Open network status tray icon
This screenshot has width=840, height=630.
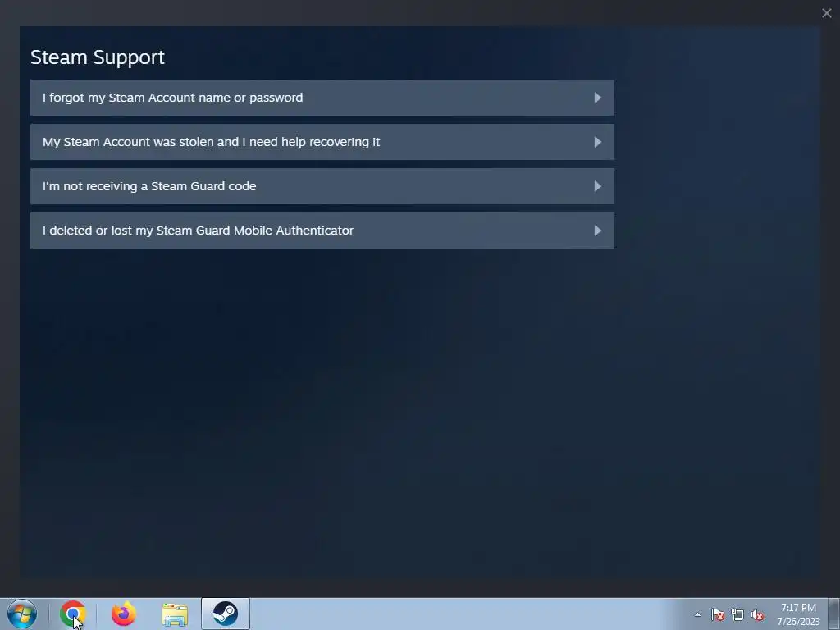pyautogui.click(x=737, y=614)
